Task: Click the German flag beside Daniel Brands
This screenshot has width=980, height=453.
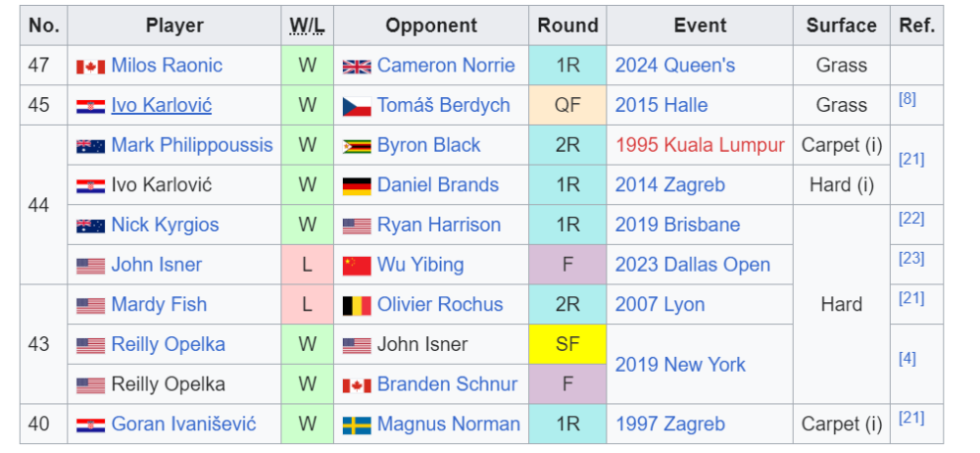Action: point(356,186)
